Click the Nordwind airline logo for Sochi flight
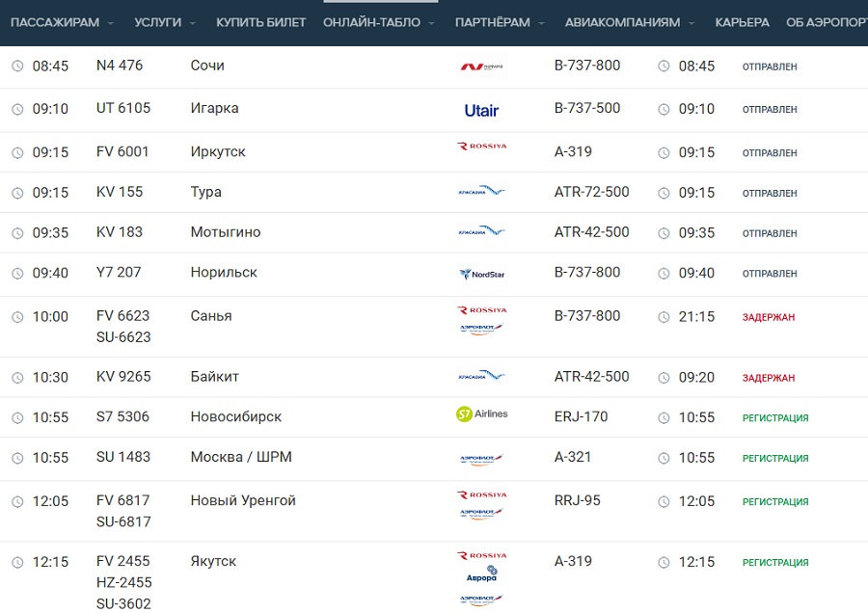Viewport: 868px width, 613px height. pyautogui.click(x=481, y=67)
